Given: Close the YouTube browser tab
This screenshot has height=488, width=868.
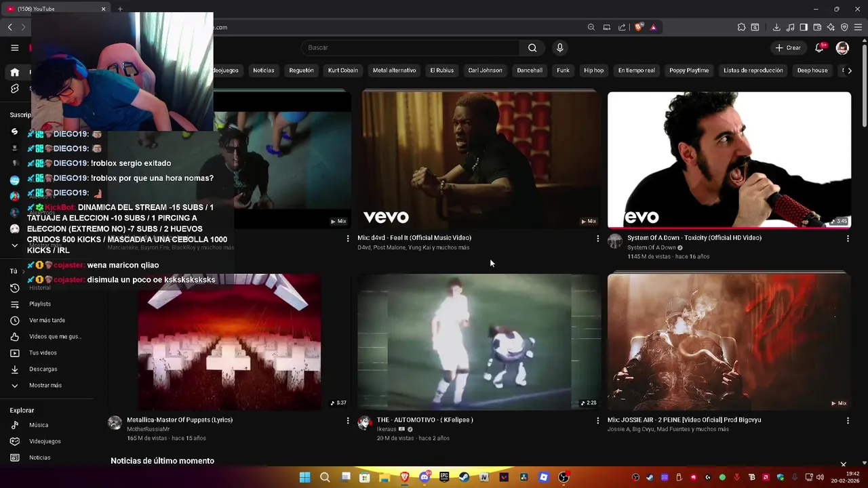Looking at the screenshot, I should pos(103,9).
